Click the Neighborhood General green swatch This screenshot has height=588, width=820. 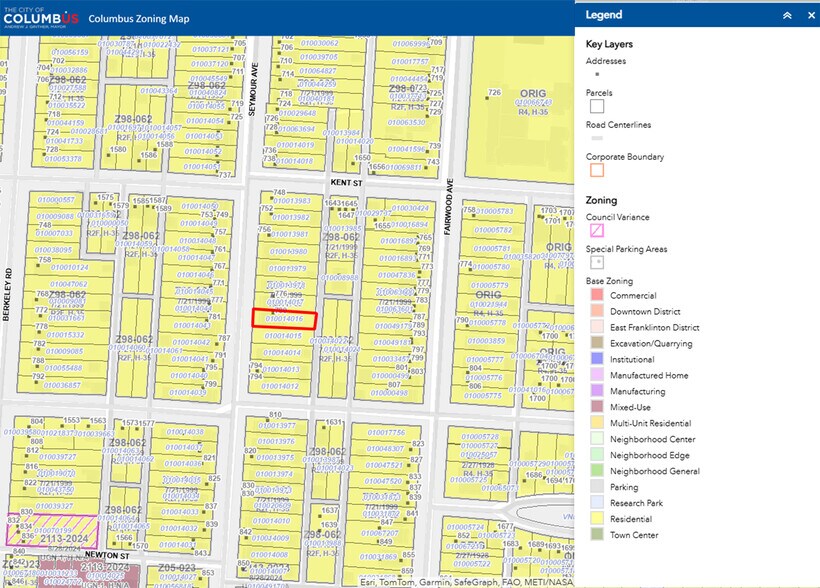[x=597, y=471]
